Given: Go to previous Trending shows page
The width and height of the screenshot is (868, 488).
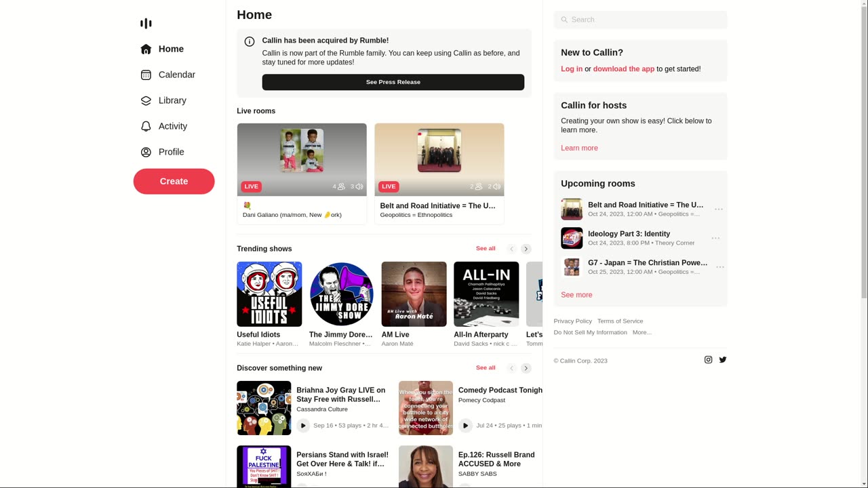Looking at the screenshot, I should [x=512, y=249].
